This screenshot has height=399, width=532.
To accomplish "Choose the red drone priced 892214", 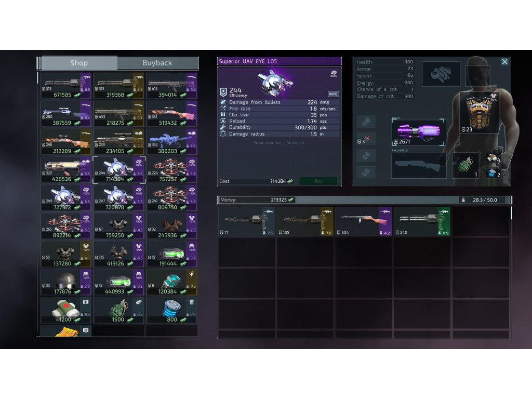I will (x=66, y=226).
